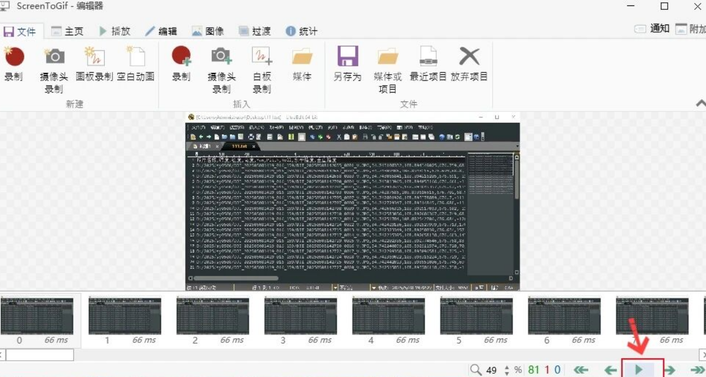706x377 pixels.
Task: Click the preview image in editor
Action: [x=353, y=201]
